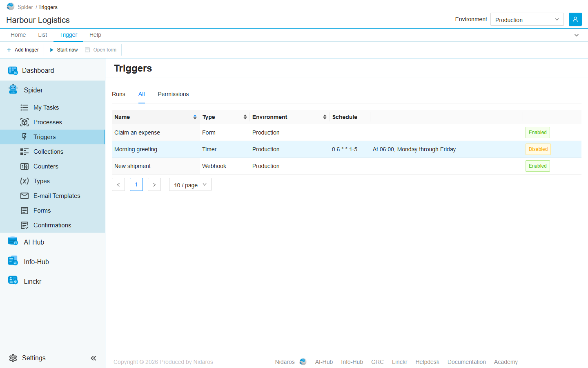Click the Types (x) icon
Screen dimensions: 588x368
pos(24,181)
